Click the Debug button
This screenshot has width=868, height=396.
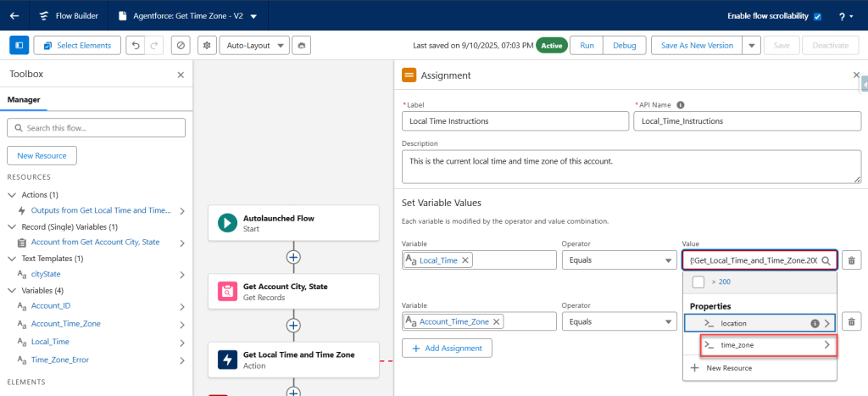[624, 45]
